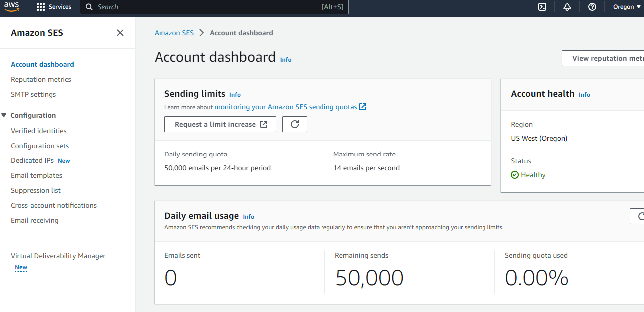Open SMTP settings page
644x312 pixels.
coord(33,94)
